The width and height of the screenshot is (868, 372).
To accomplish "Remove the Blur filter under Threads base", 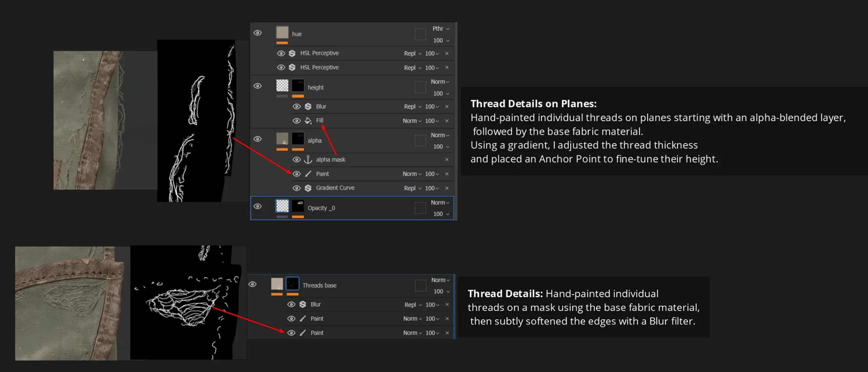I will click(447, 304).
